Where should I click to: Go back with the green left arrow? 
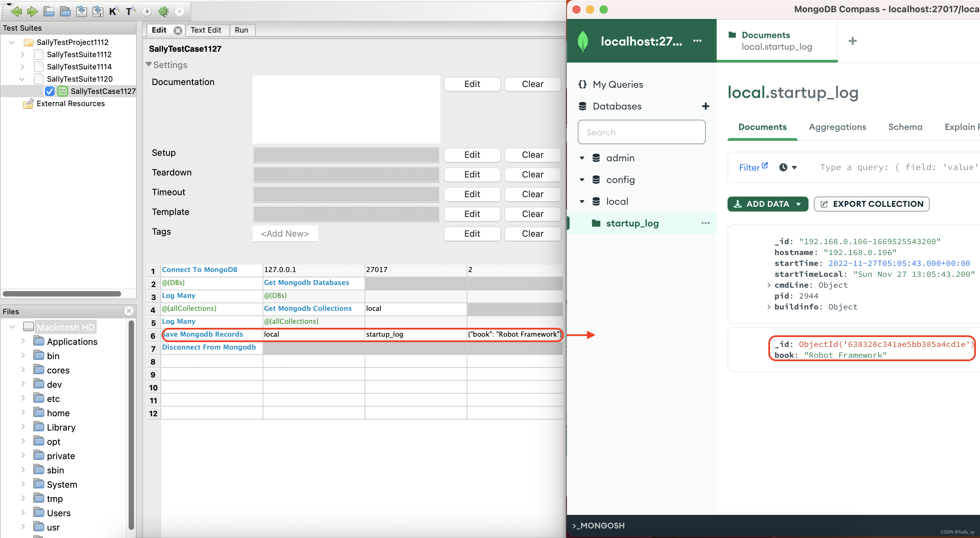[16, 12]
